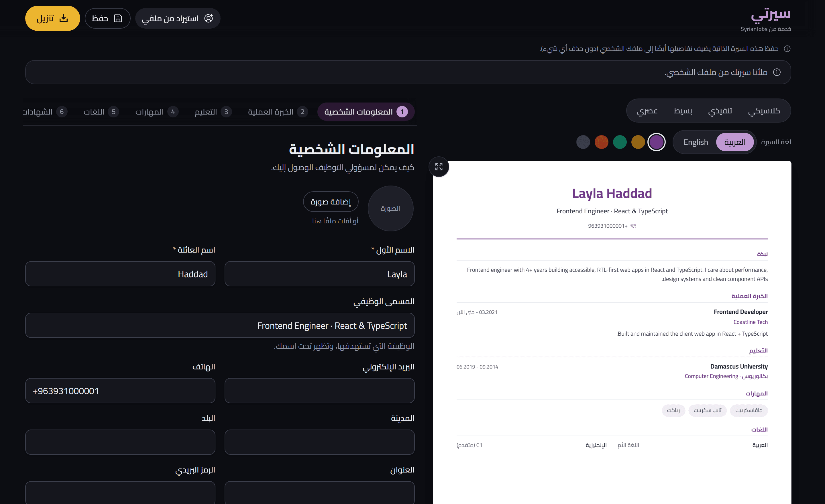Click إضافة صورة to add a photo
The width and height of the screenshot is (825, 504).
331,202
